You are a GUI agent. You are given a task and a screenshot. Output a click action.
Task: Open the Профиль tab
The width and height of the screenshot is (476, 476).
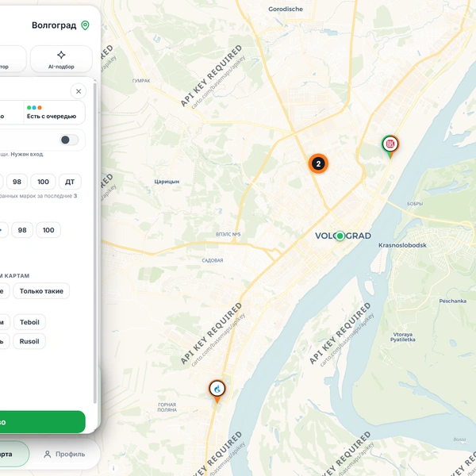pyautogui.click(x=64, y=454)
